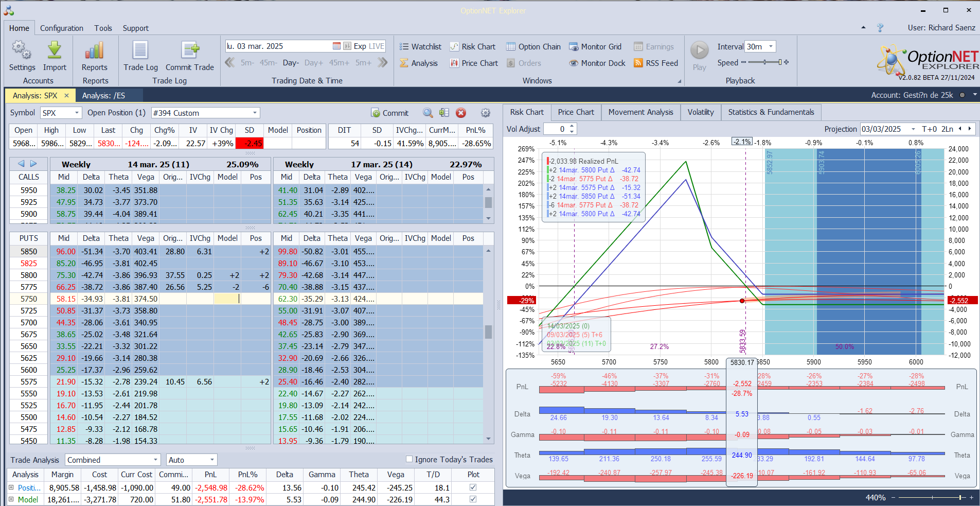980x506 pixels.
Task: Open the Tools ribbon tab
Action: pos(103,28)
